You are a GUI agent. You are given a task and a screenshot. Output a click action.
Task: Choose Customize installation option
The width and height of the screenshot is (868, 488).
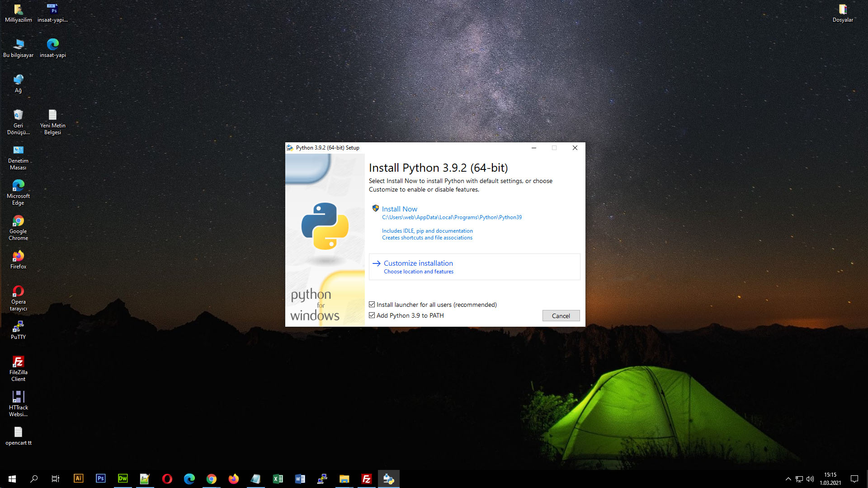pyautogui.click(x=474, y=267)
